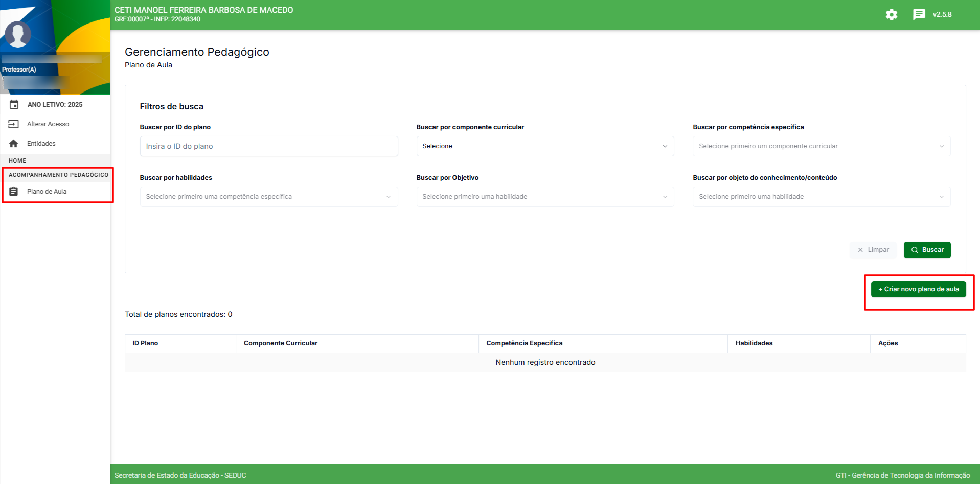
Task: Focus the ID do plano input field
Action: pos(268,146)
